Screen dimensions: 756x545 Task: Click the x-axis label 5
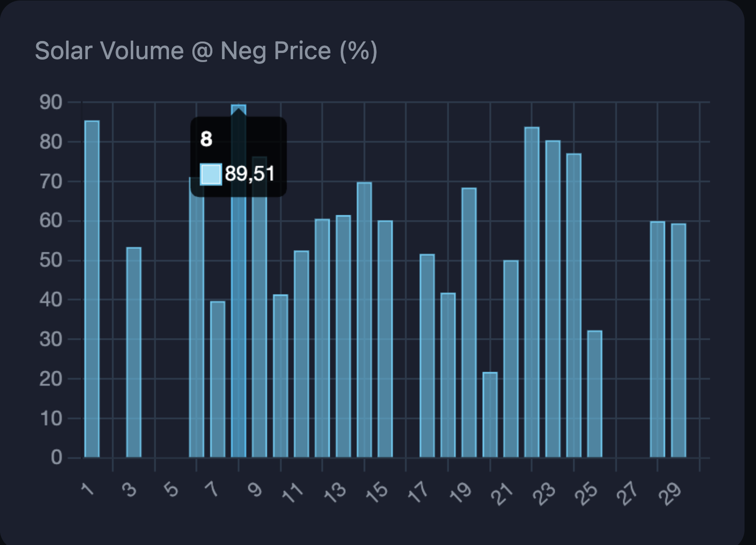coord(171,490)
